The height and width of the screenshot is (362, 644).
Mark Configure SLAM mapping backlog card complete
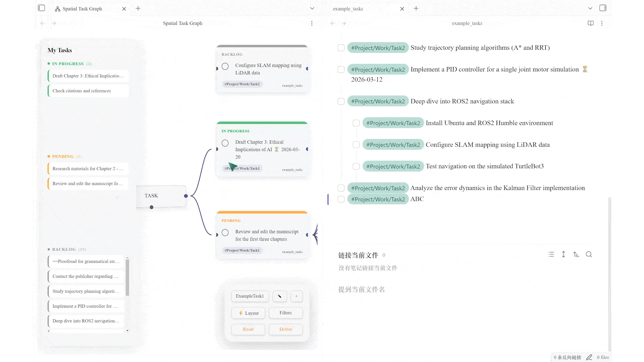[x=225, y=66]
